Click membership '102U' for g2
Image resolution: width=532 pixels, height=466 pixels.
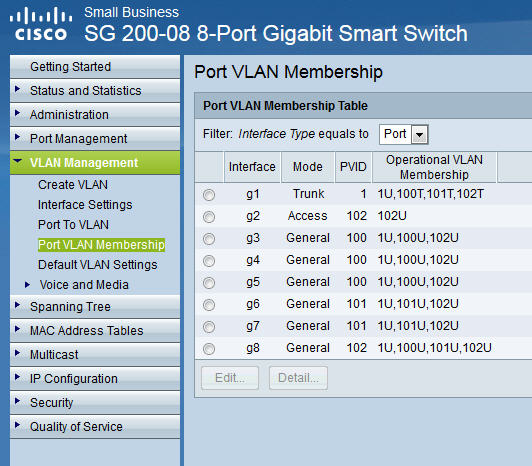392,216
